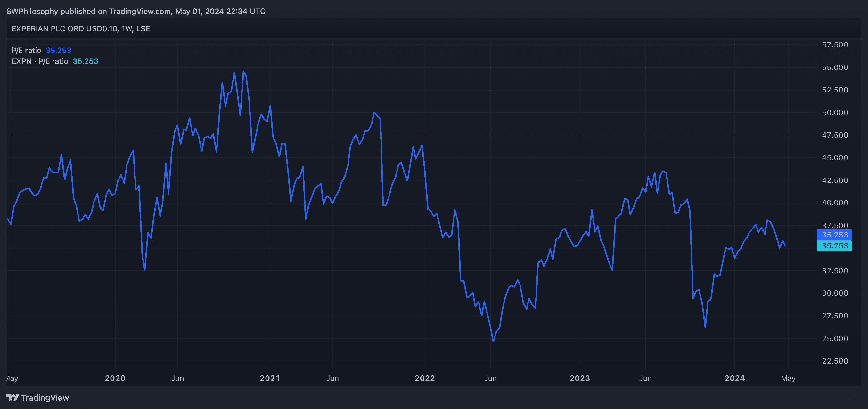868x409 pixels.
Task: Click the 57.500 price scale value
Action: pyautogui.click(x=835, y=45)
